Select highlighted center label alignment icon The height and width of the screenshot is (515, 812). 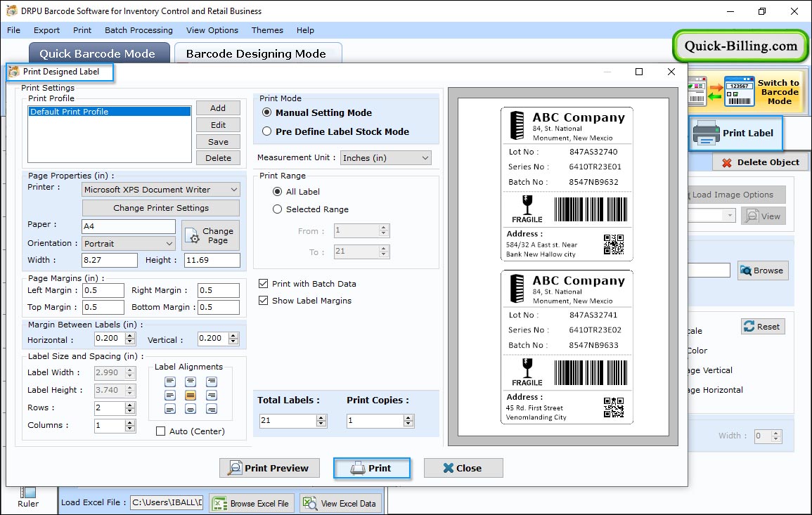(191, 396)
